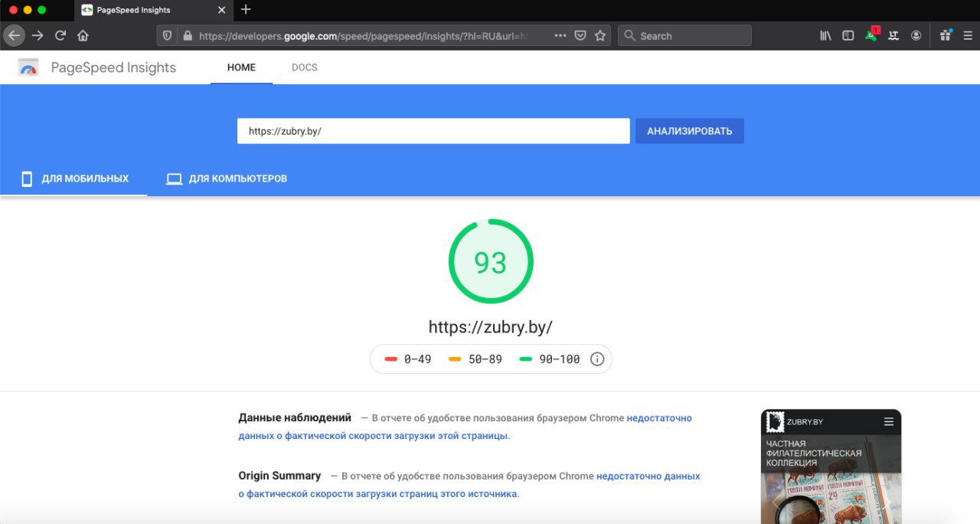The height and width of the screenshot is (524, 980).
Task: Bookmark this page with star
Action: (600, 35)
